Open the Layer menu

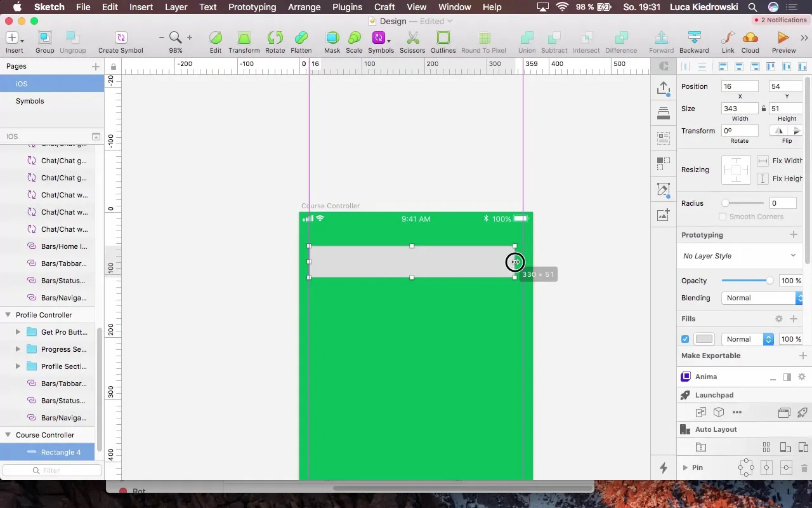pyautogui.click(x=176, y=7)
